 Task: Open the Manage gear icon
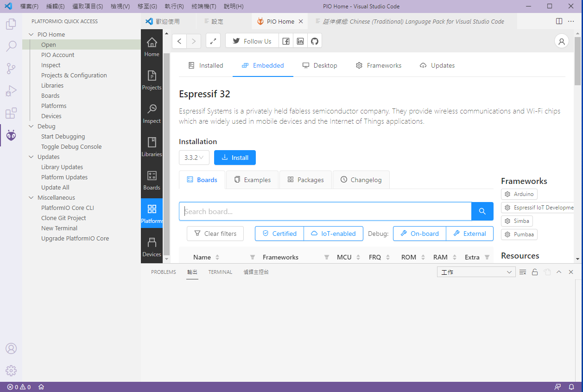click(x=11, y=371)
